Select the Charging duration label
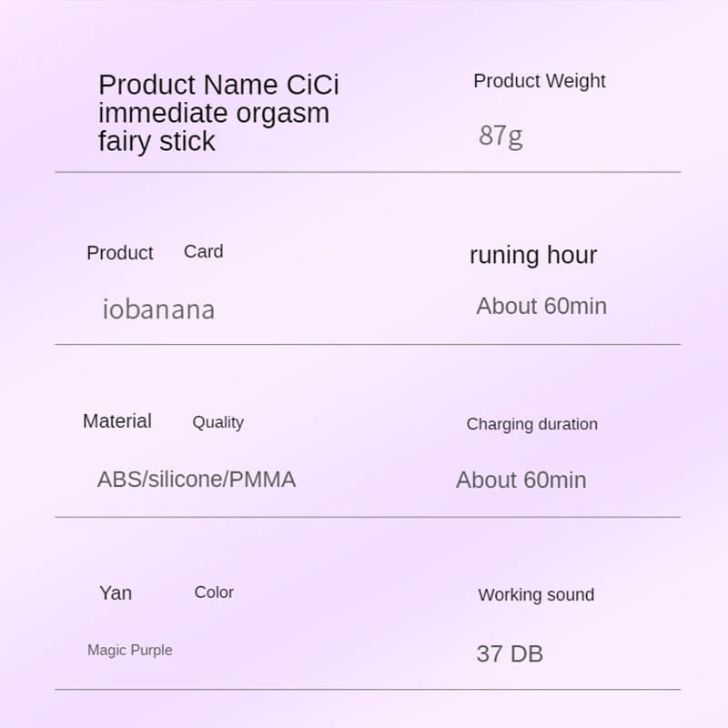This screenshot has width=728, height=728. coord(531,424)
